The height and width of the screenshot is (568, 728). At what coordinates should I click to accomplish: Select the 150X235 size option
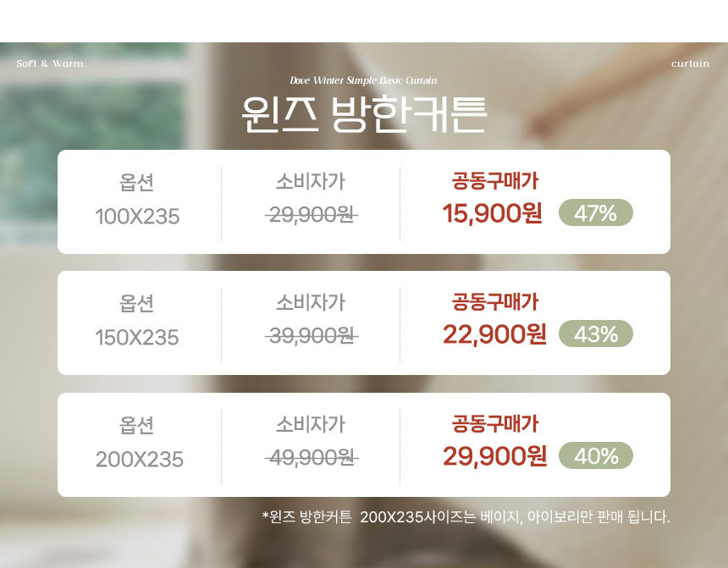pyautogui.click(x=137, y=338)
